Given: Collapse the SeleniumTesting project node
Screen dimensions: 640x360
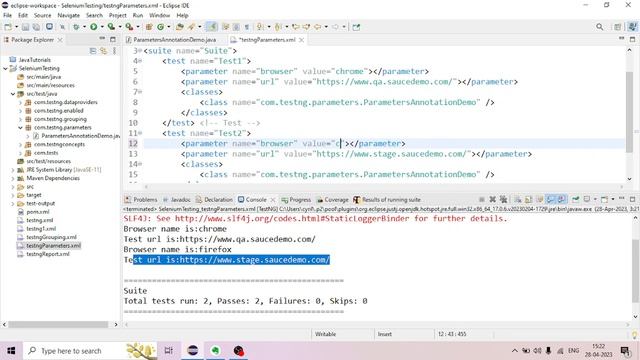Looking at the screenshot, I should pyautogui.click(x=5, y=69).
